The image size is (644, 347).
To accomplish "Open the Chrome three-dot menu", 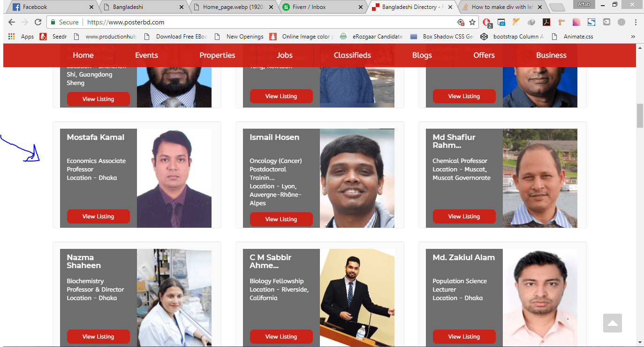I will click(x=636, y=22).
